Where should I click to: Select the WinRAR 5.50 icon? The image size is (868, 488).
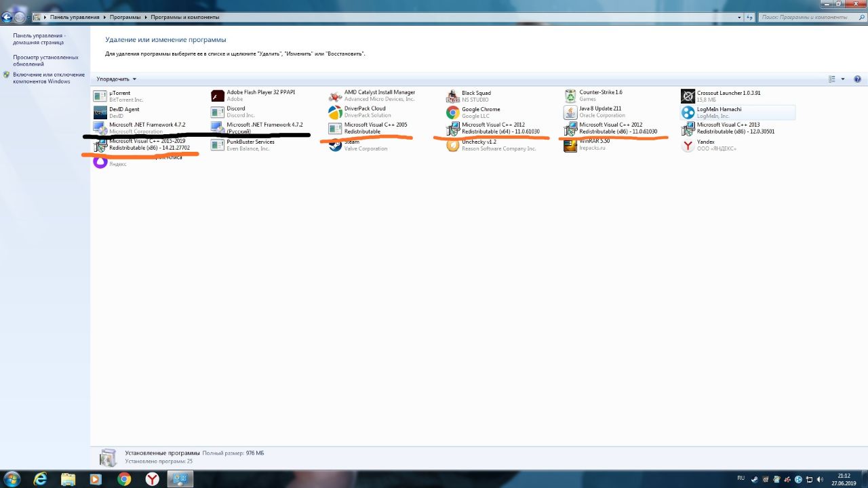(x=570, y=145)
